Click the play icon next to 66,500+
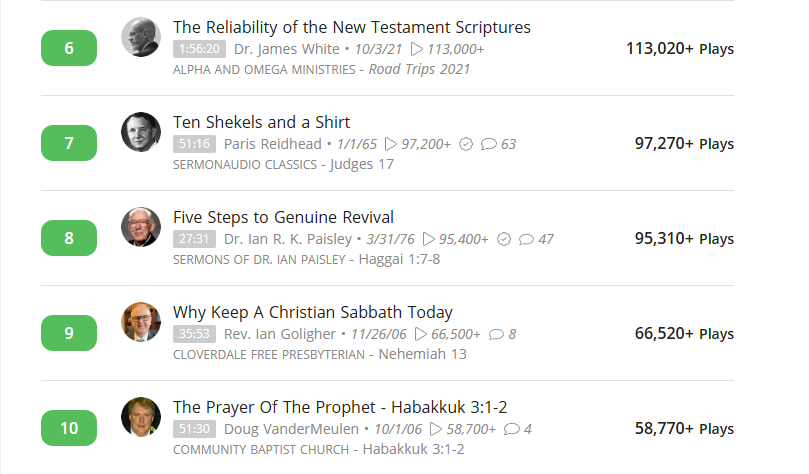809x474 pixels. pos(420,334)
